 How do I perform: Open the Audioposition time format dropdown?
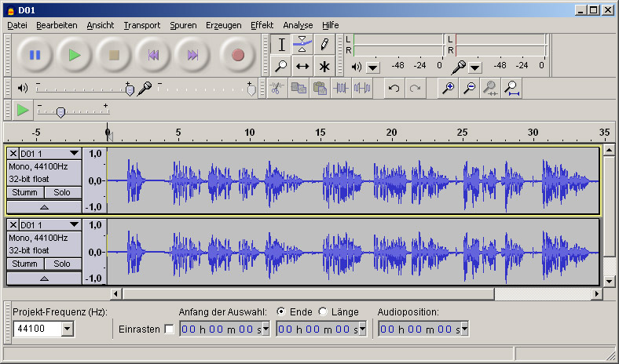coord(465,328)
